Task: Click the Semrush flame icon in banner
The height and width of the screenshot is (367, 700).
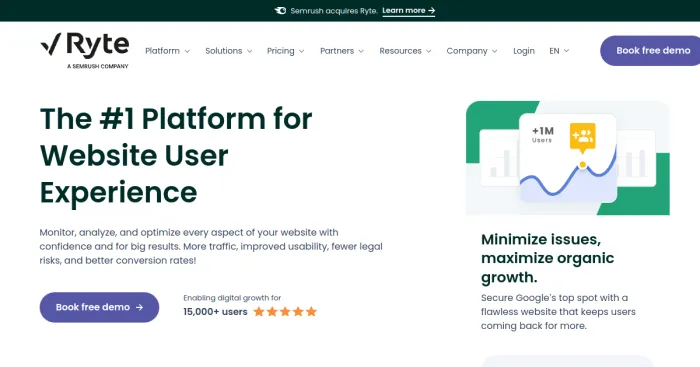Action: click(280, 11)
